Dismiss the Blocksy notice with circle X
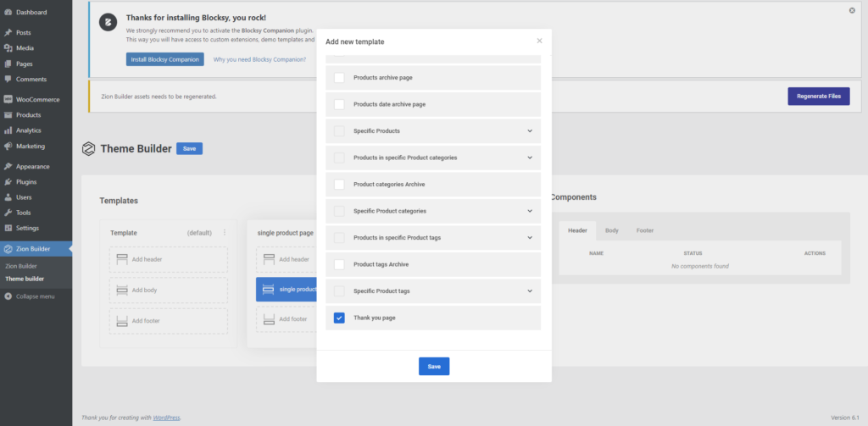868x426 pixels. [x=852, y=10]
